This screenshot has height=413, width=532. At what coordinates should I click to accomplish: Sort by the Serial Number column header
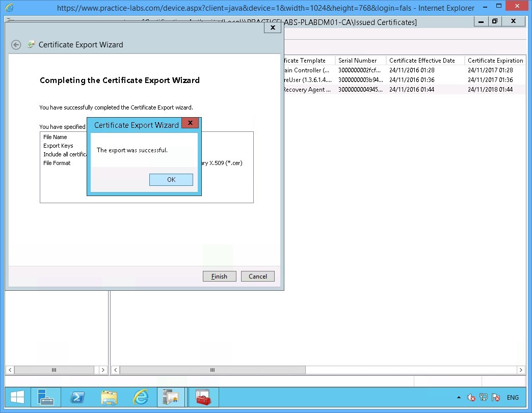pos(359,60)
